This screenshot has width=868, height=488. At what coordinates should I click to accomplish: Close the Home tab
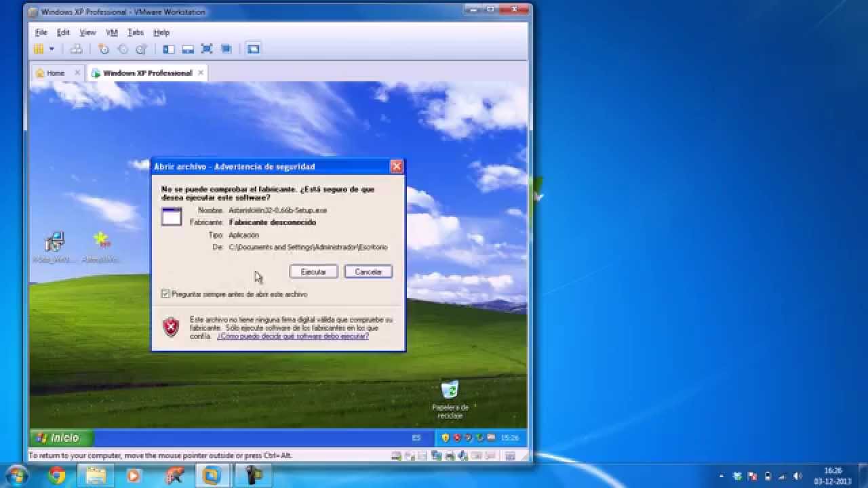(77, 73)
